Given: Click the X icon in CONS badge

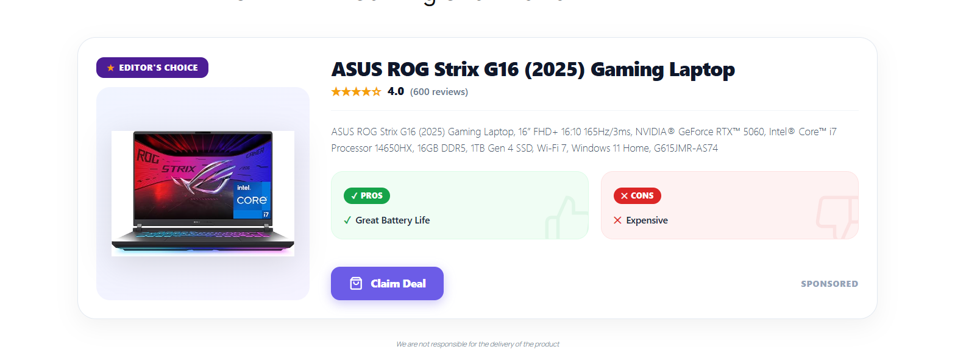Looking at the screenshot, I should click(624, 196).
